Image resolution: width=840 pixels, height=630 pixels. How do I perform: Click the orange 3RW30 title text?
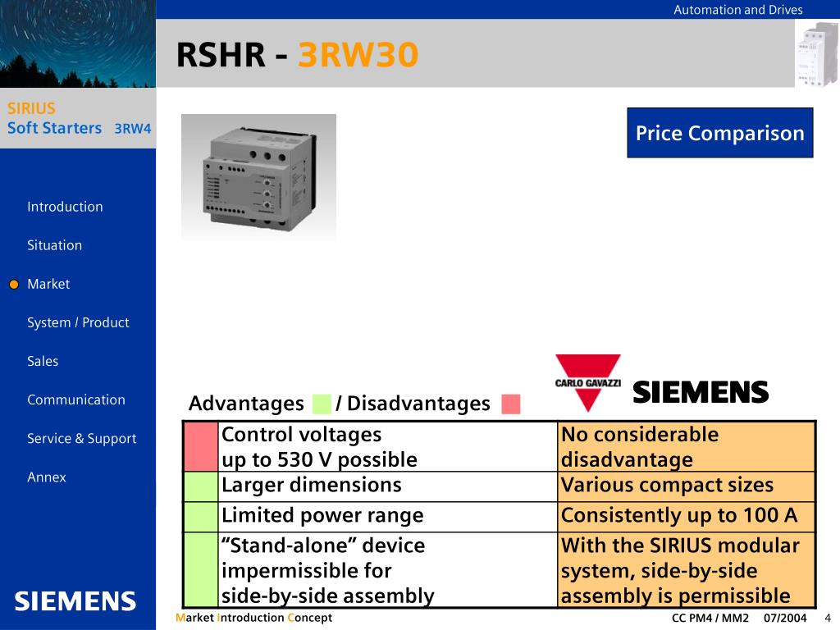pyautogui.click(x=358, y=55)
